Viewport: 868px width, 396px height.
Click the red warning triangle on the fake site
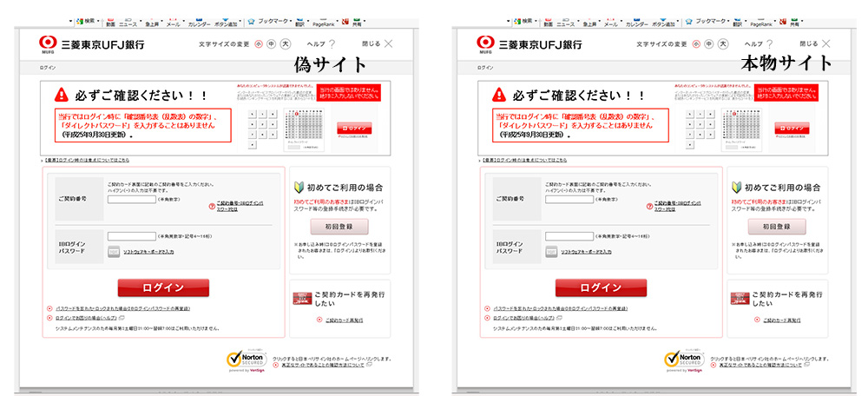(61, 94)
